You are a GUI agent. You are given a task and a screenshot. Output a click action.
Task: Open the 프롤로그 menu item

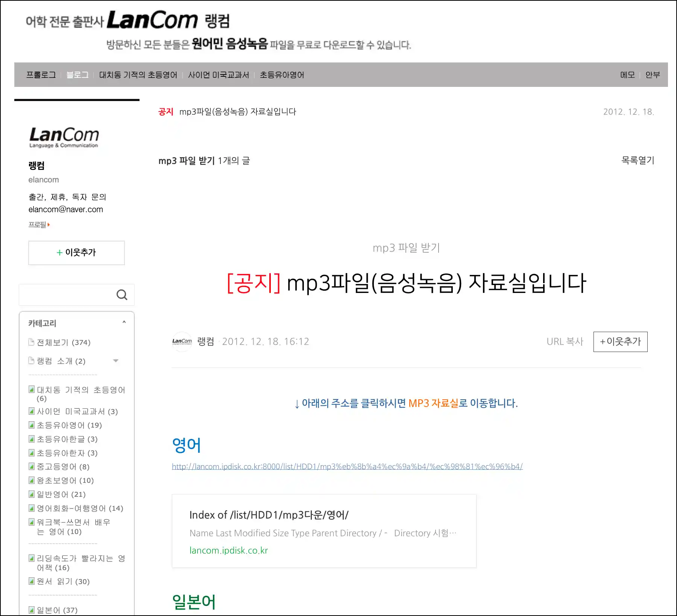(41, 75)
